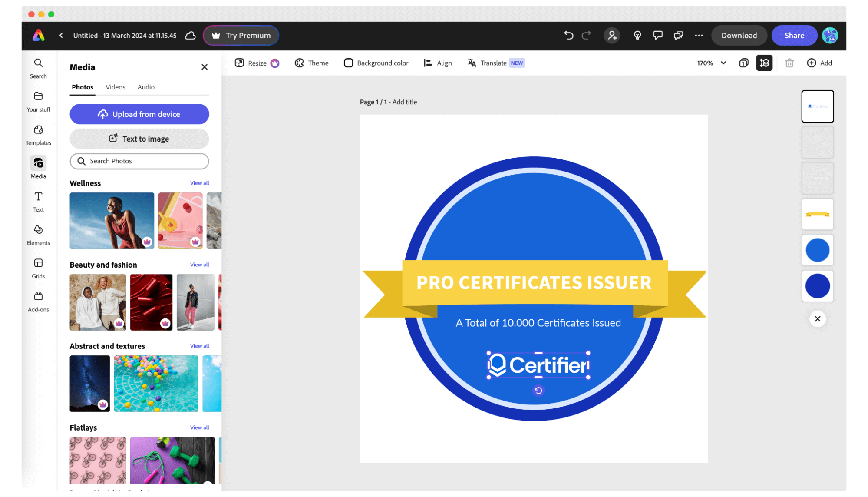Select the yellow ribbon layer thumbnail
Image resolution: width=868 pixels, height=497 pixels.
tap(817, 214)
